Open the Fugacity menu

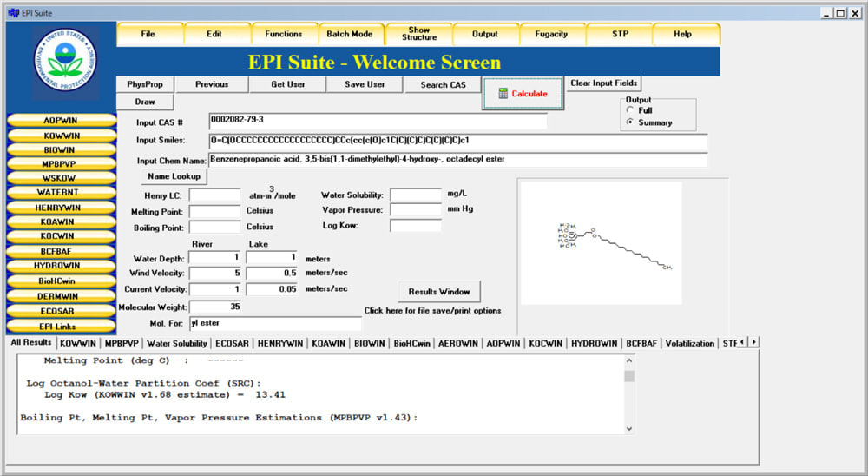(551, 34)
